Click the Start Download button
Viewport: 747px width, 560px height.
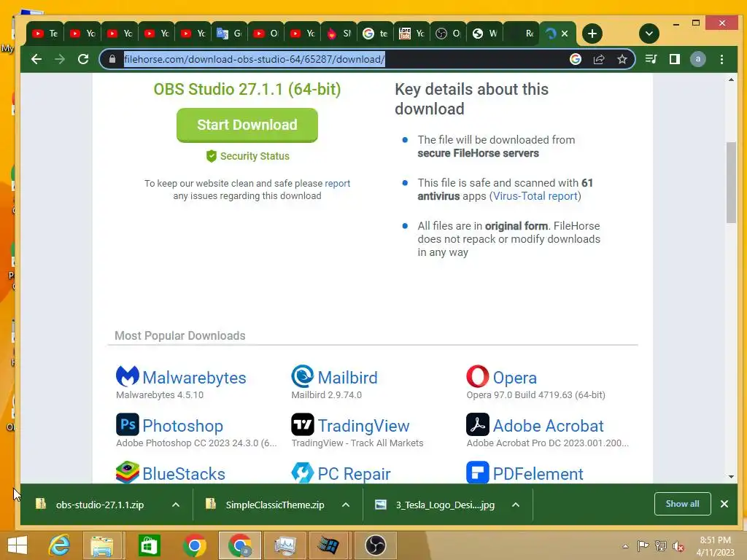(247, 125)
